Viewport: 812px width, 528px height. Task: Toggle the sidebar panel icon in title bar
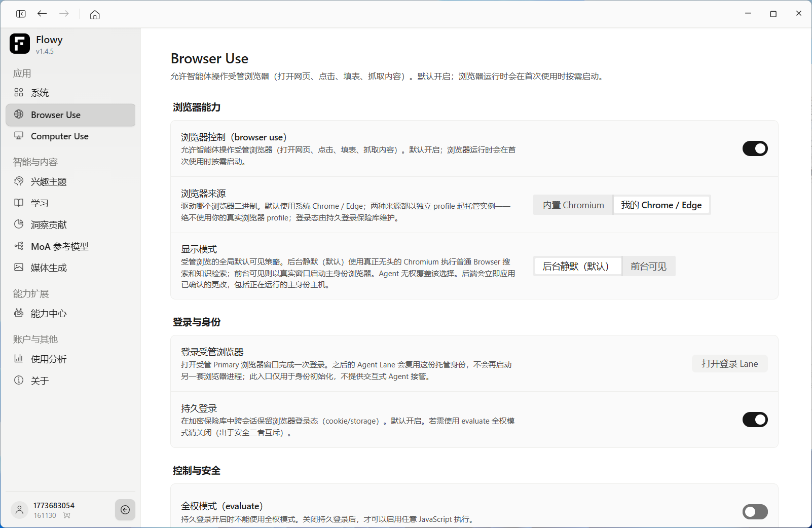click(21, 14)
